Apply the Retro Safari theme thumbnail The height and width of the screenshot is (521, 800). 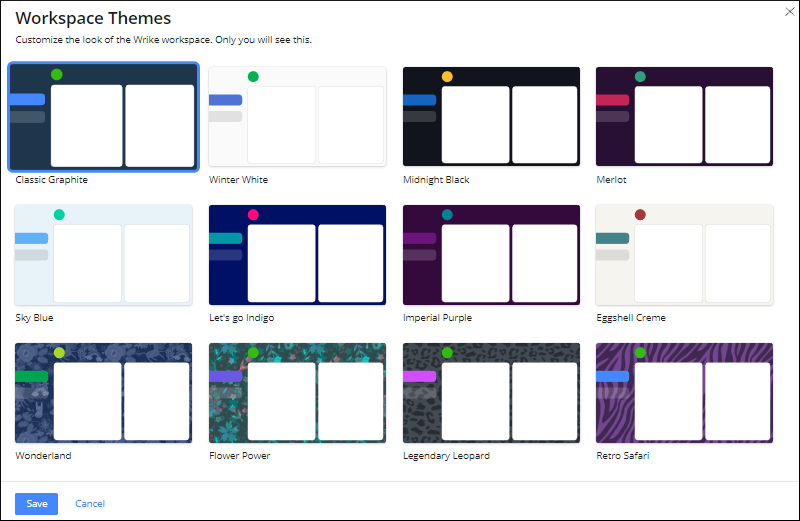684,393
